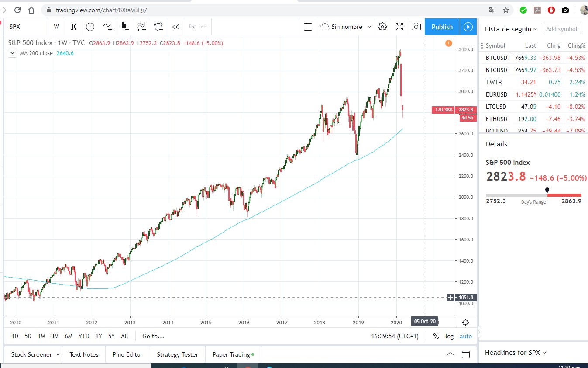Open indicator templates icon
The width and height of the screenshot is (588, 368).
coord(141,27)
